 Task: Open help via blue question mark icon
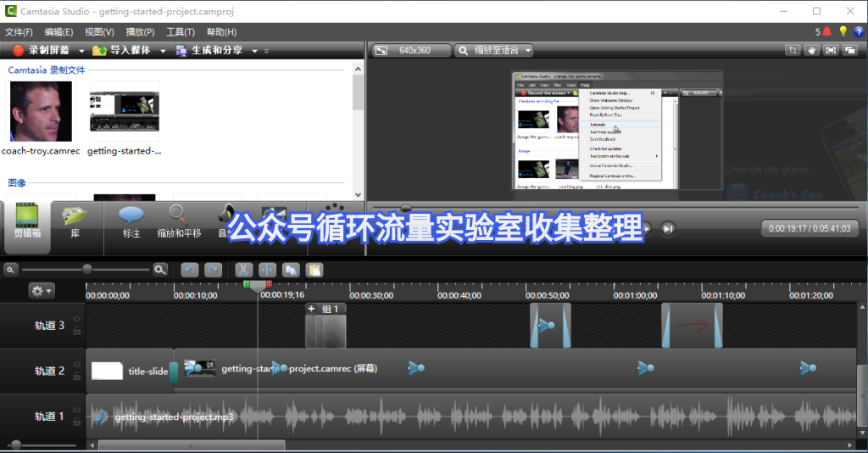pyautogui.click(x=859, y=31)
